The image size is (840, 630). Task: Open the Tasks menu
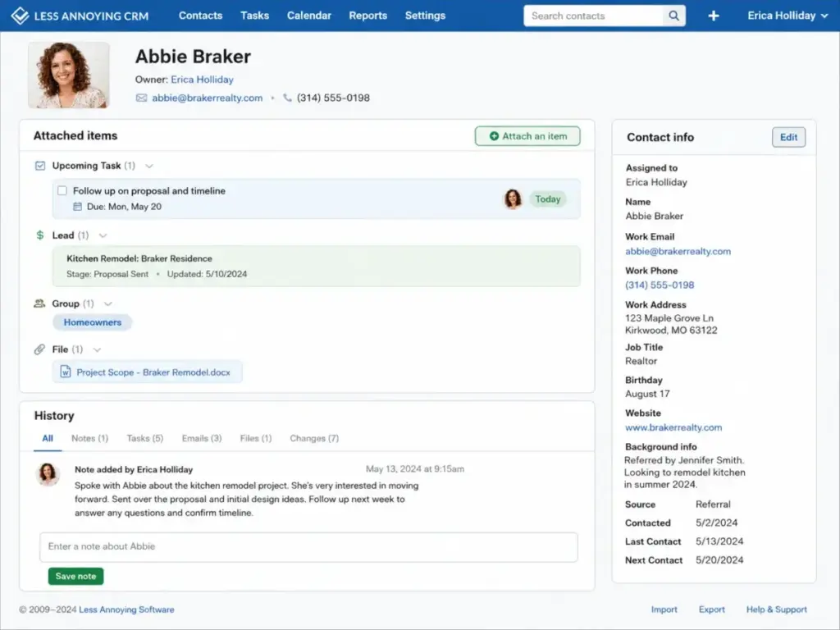tap(254, 16)
